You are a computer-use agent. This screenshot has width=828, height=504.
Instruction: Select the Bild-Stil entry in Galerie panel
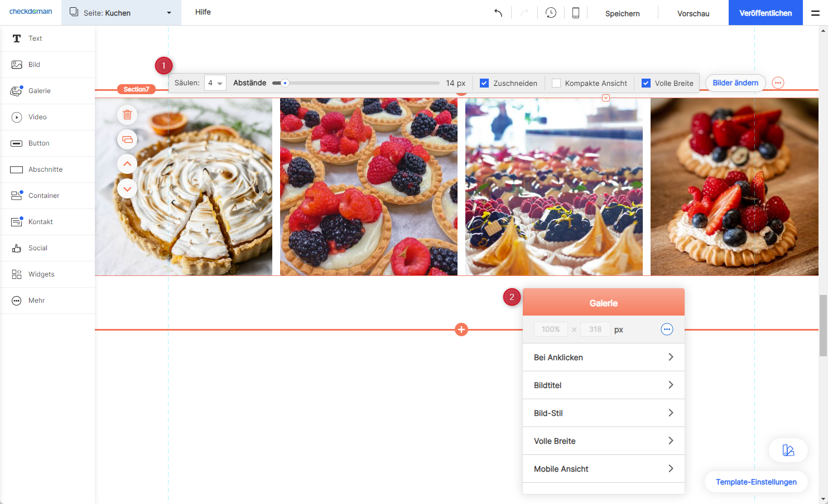click(x=603, y=413)
